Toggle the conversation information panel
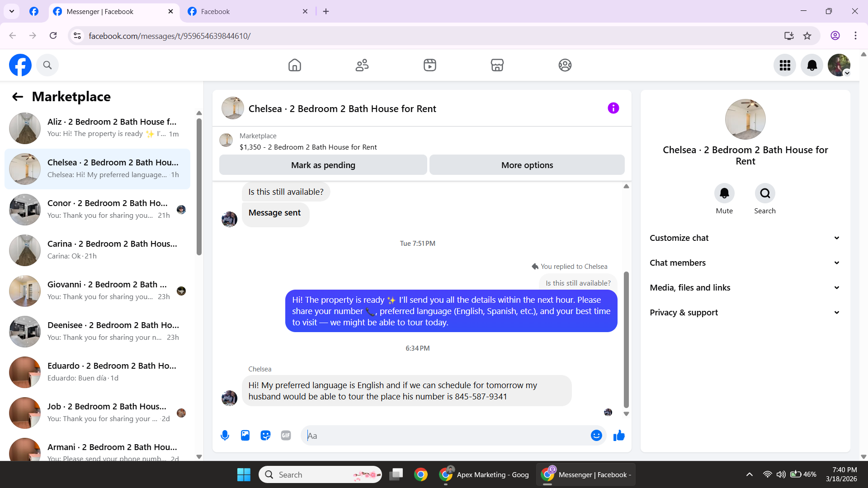The image size is (868, 488). point(613,108)
